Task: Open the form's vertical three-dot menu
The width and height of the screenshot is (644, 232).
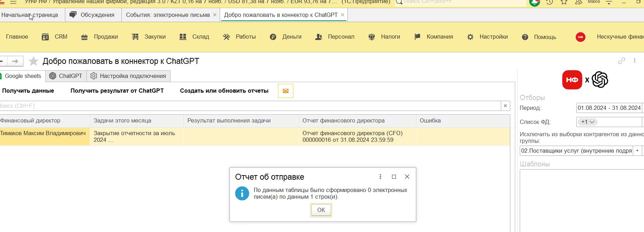Action: click(635, 61)
